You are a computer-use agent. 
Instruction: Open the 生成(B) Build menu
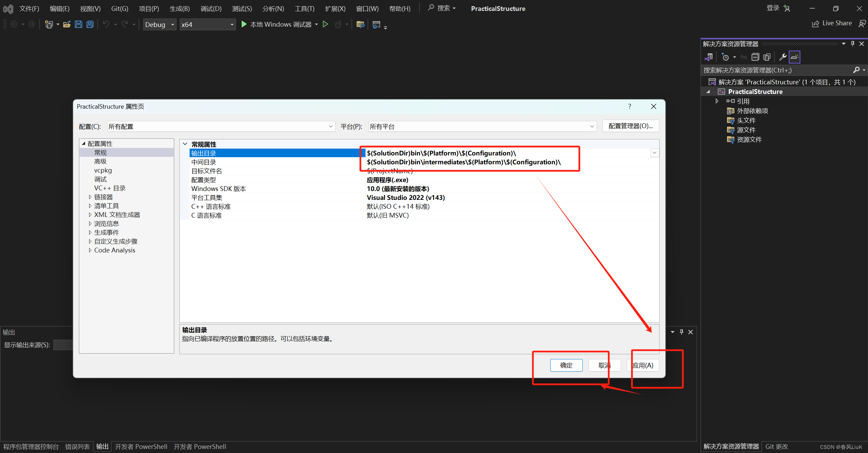pyautogui.click(x=179, y=9)
